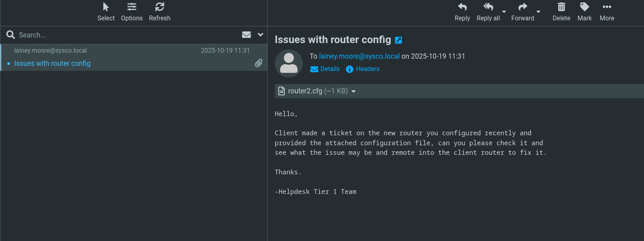Toggle the envelope mail filter in search bar
The width and height of the screenshot is (644, 241).
coord(246,35)
